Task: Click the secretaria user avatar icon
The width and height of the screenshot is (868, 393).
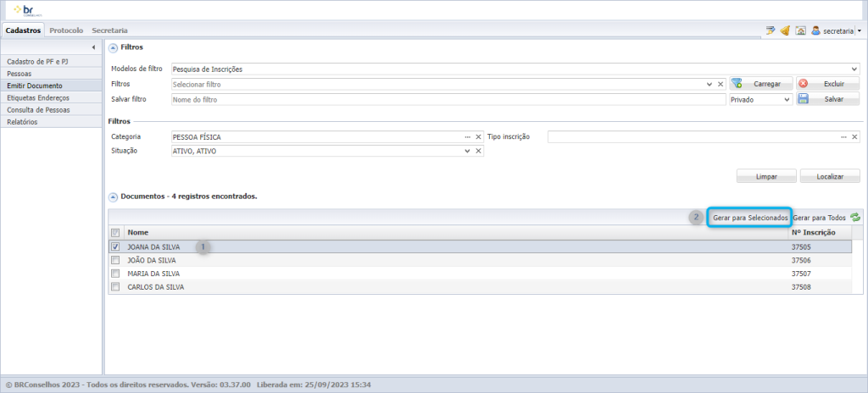Action: pos(815,31)
